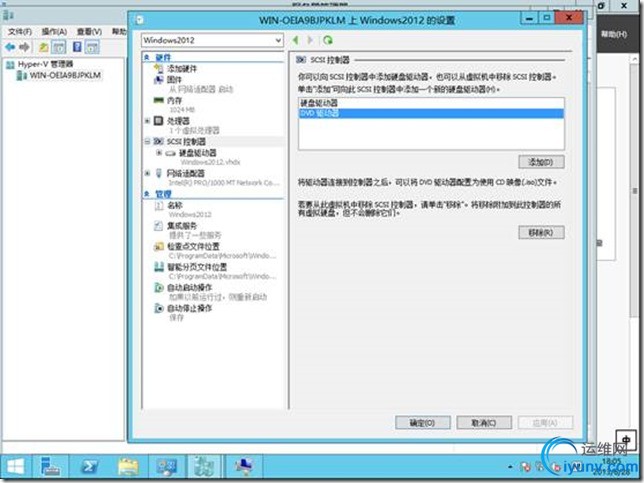This screenshot has height=483, width=644.
Task: Select 硬盘驱动器 under SCSI 控制器 in tree
Action: [197, 153]
